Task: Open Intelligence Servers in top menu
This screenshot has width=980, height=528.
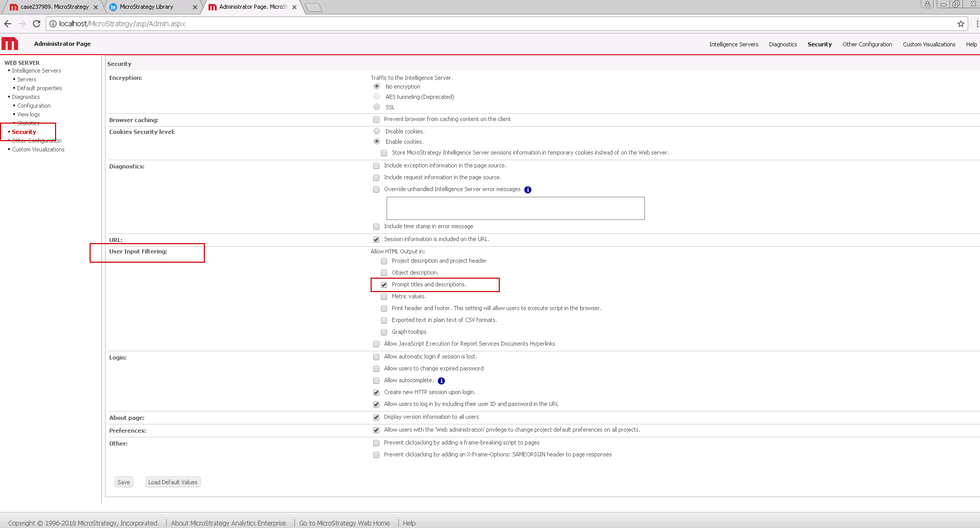Action: (x=733, y=44)
